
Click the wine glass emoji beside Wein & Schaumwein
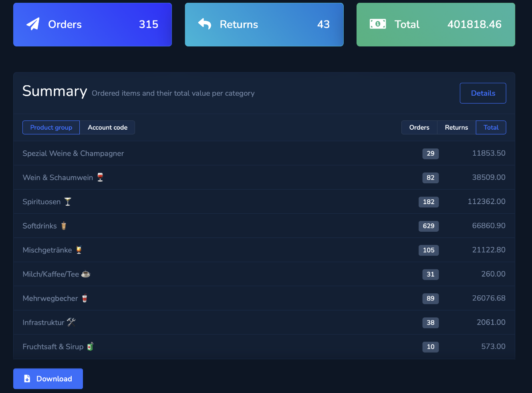click(x=100, y=177)
